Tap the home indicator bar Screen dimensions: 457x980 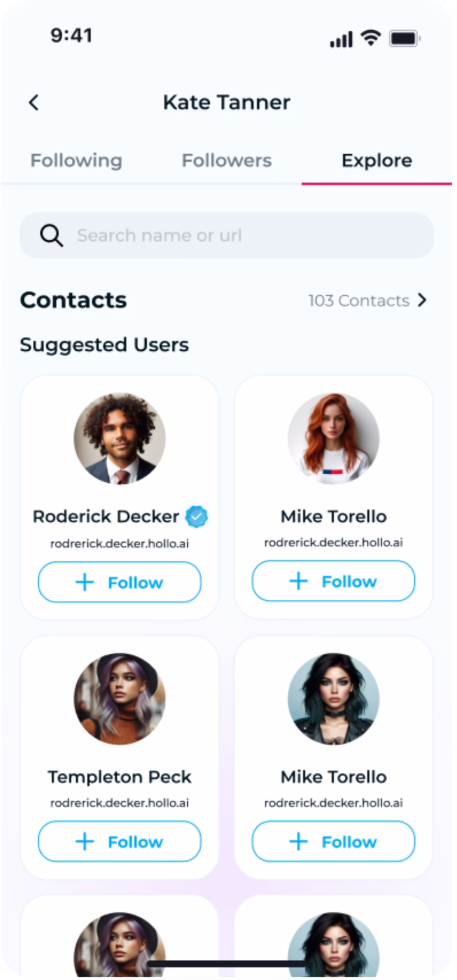[x=227, y=963]
